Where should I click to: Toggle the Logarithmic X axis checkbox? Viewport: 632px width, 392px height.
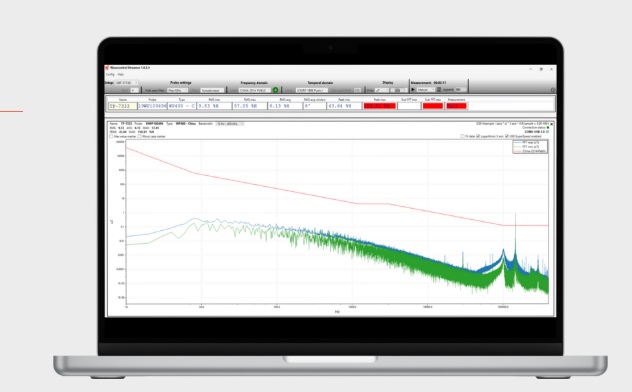point(478,136)
